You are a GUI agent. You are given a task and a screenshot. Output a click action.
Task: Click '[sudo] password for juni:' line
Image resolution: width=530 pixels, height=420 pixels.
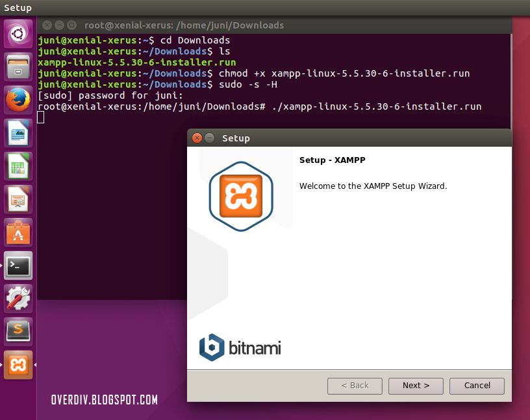(x=110, y=95)
